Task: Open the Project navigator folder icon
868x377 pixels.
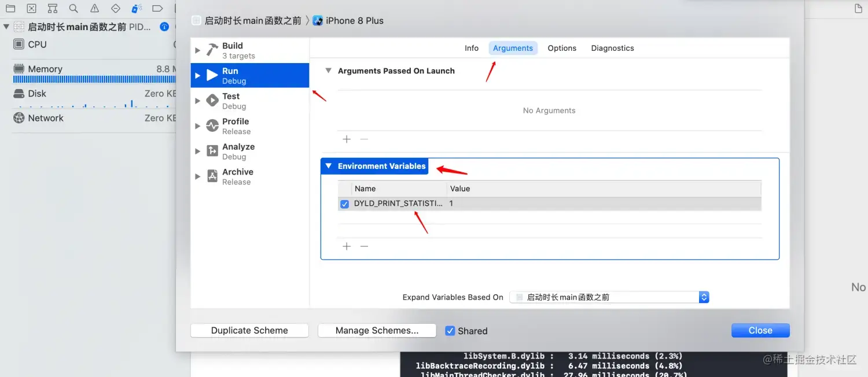Action: pyautogui.click(x=10, y=9)
